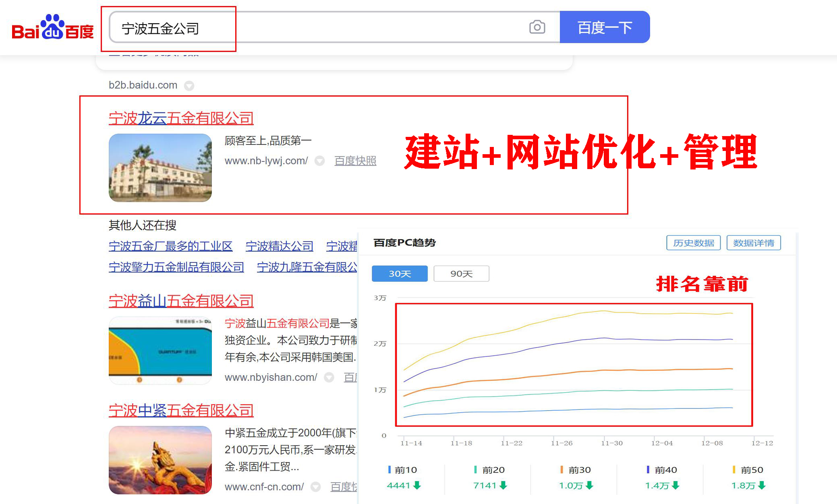
Task: Click the golden dragon thumbnail image
Action: coord(160,460)
